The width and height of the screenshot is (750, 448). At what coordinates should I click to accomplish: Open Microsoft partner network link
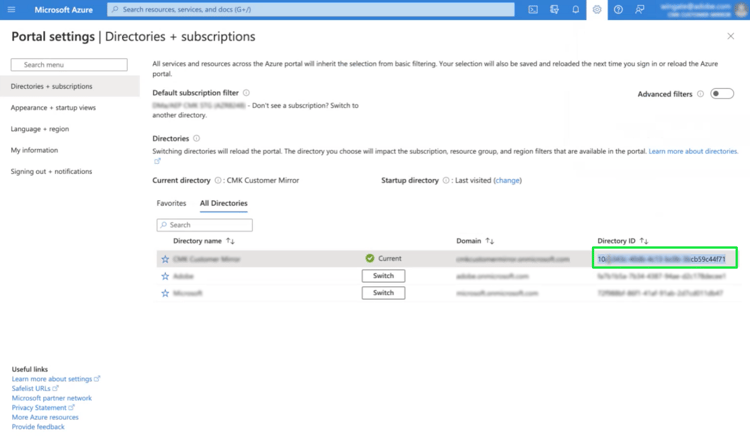pos(52,398)
